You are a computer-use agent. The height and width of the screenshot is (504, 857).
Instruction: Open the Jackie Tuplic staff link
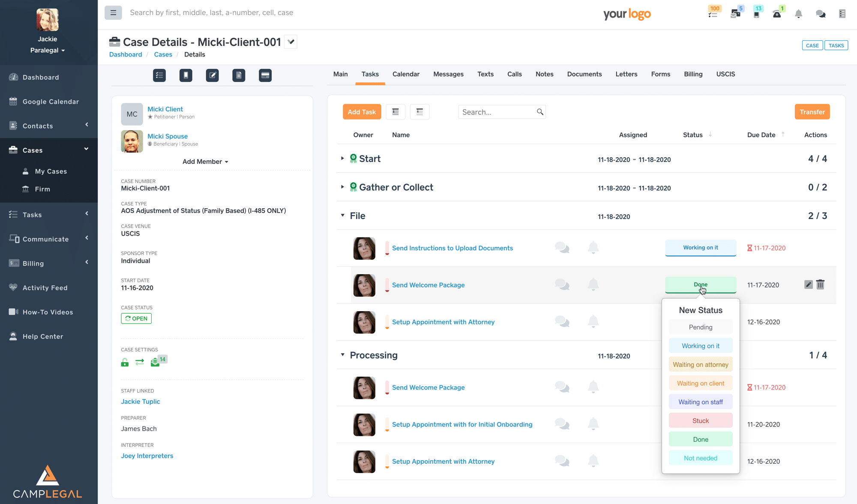[x=140, y=402]
